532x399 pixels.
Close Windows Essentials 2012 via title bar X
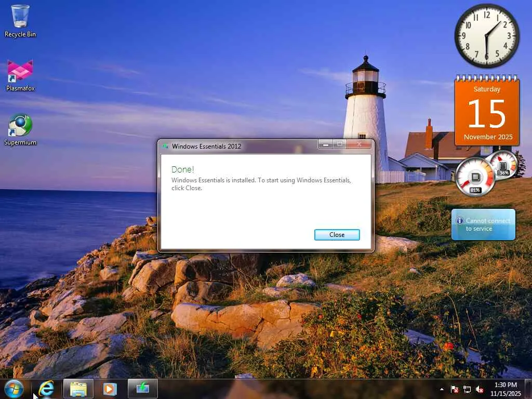[x=360, y=145]
